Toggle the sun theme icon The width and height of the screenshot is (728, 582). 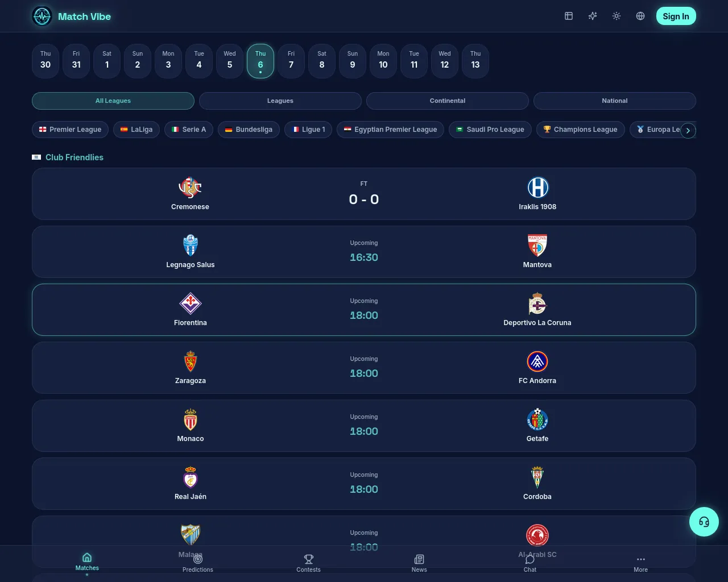[617, 16]
